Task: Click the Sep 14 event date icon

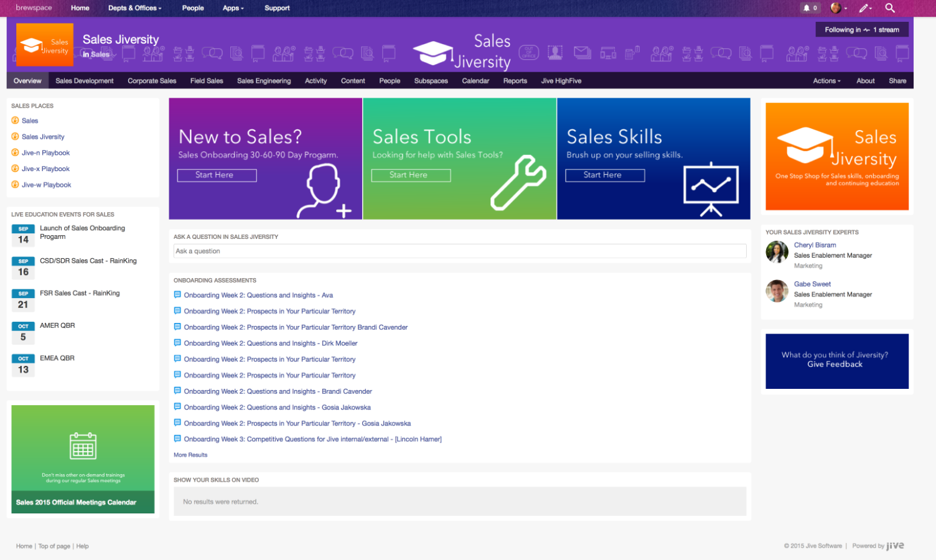Action: [x=23, y=236]
